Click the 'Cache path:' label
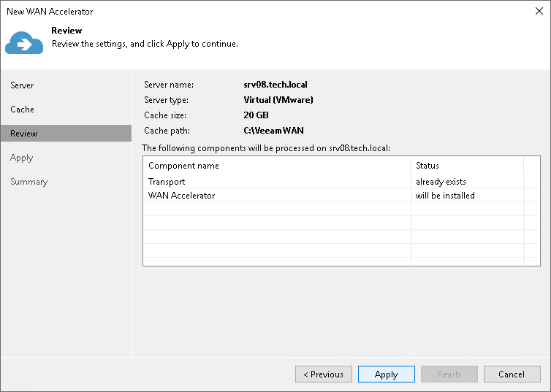Image resolution: width=551 pixels, height=392 pixels. click(x=167, y=131)
